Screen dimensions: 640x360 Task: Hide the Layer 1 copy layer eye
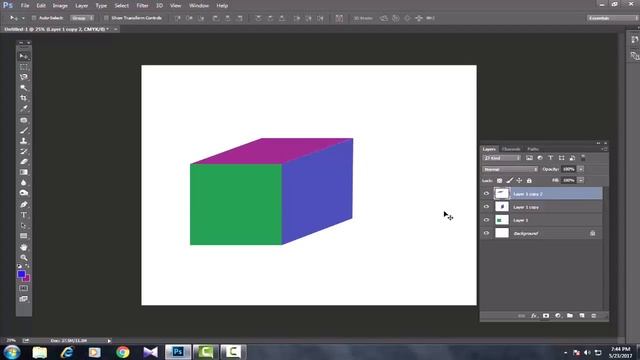click(x=486, y=207)
